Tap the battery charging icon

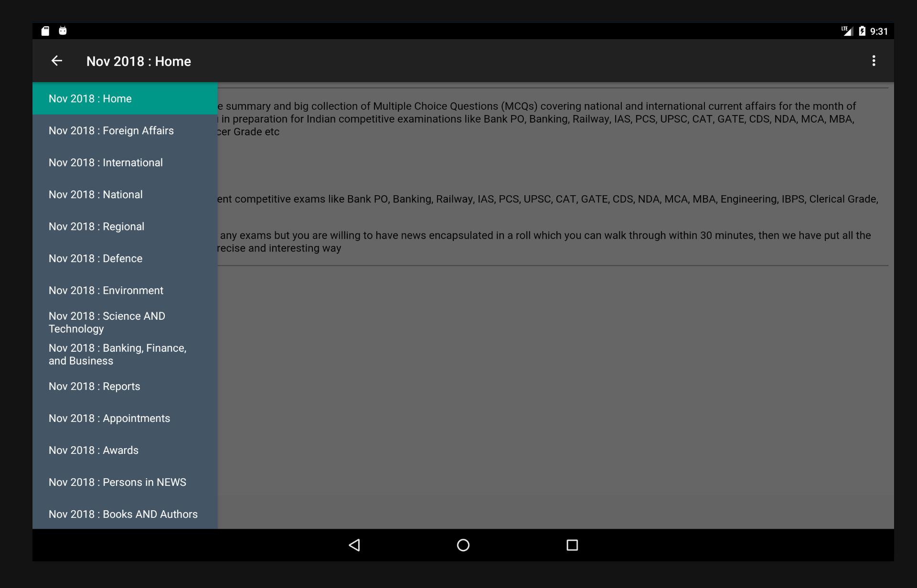coord(862,31)
